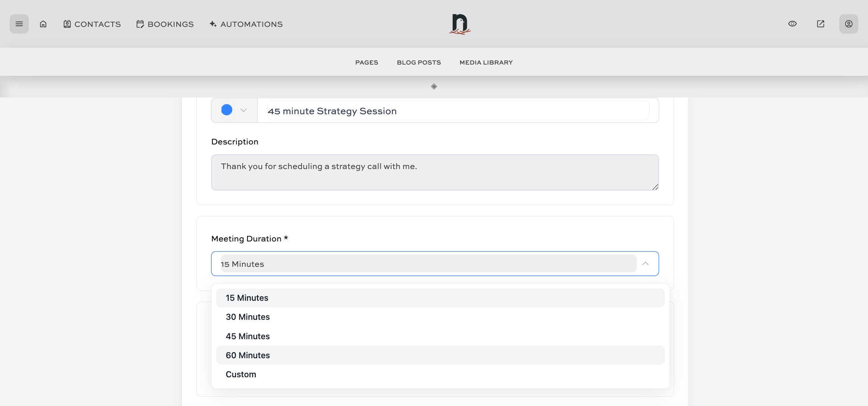Open site in new tab via external link icon
Image resolution: width=868 pixels, height=406 pixels.
pos(820,24)
